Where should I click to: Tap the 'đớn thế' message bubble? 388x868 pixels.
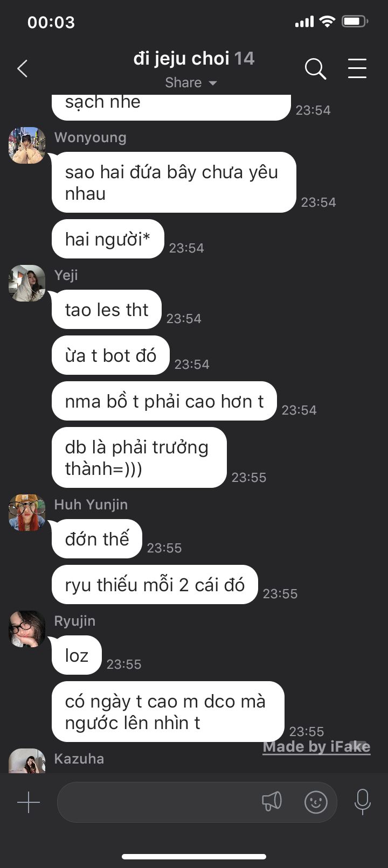97,539
